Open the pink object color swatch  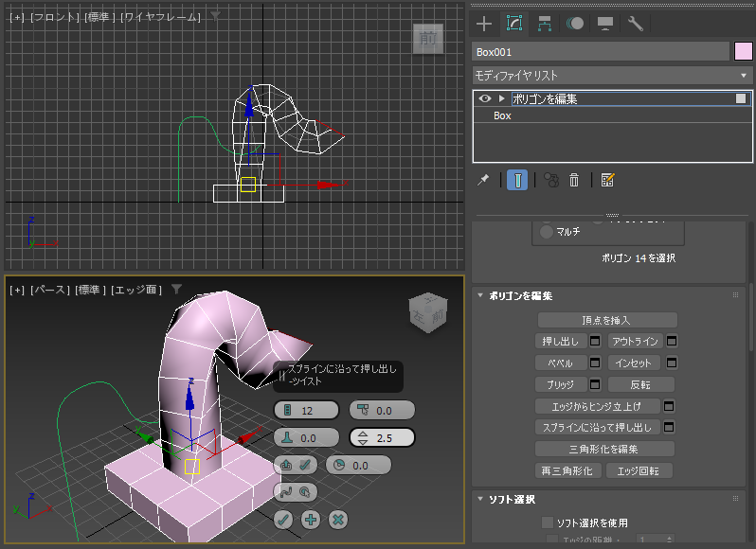[x=743, y=51]
